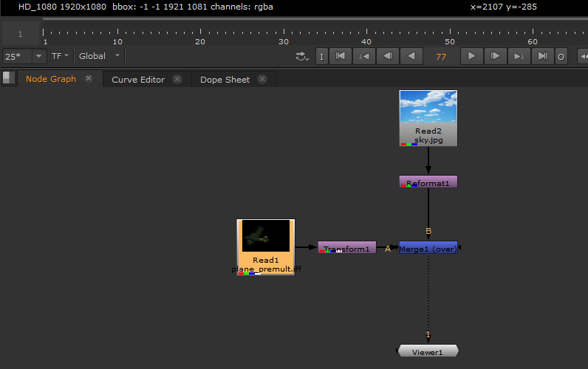The image size is (588, 369).
Task: Set the out point with the O button
Action: pos(561,57)
